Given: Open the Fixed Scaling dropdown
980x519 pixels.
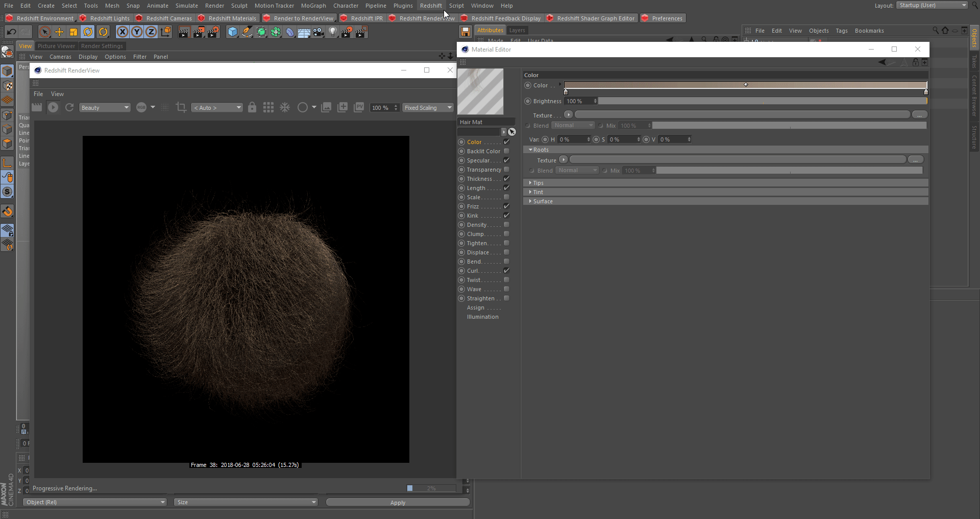Looking at the screenshot, I should click(x=428, y=108).
